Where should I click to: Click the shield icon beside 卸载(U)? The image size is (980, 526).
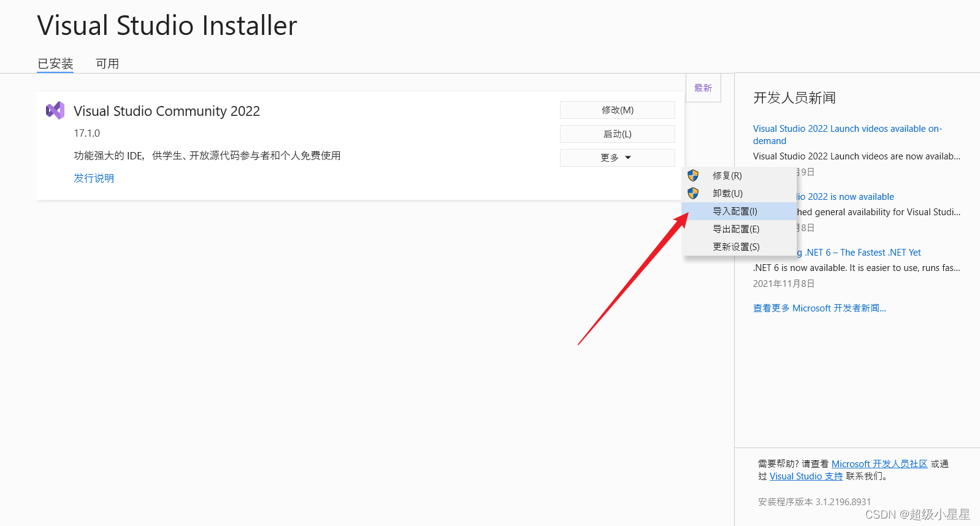click(693, 193)
